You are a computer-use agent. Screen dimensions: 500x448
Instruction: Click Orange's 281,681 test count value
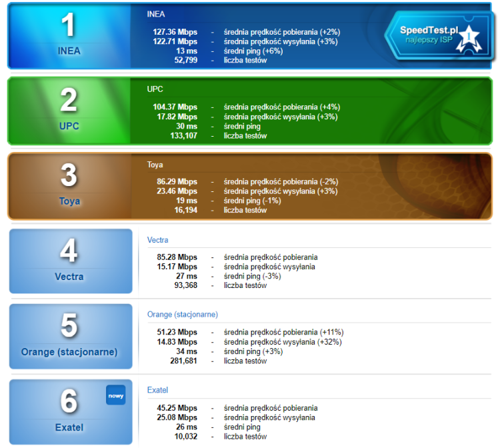point(183,361)
